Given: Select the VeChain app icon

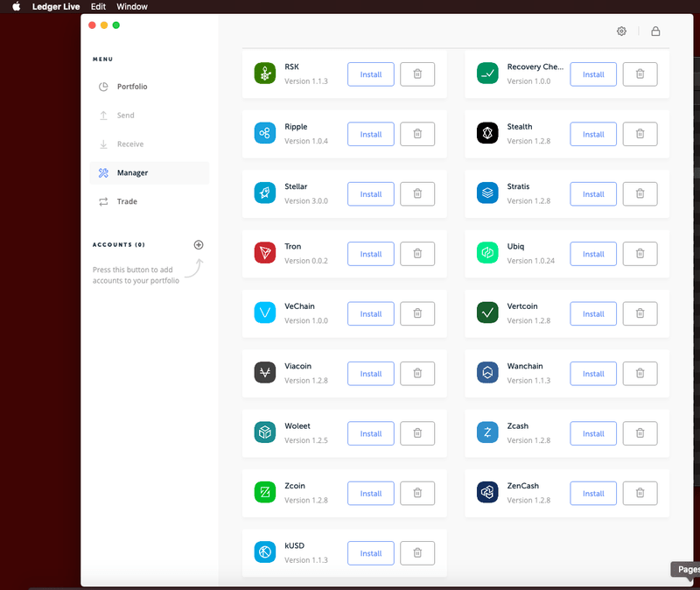Looking at the screenshot, I should [x=264, y=313].
